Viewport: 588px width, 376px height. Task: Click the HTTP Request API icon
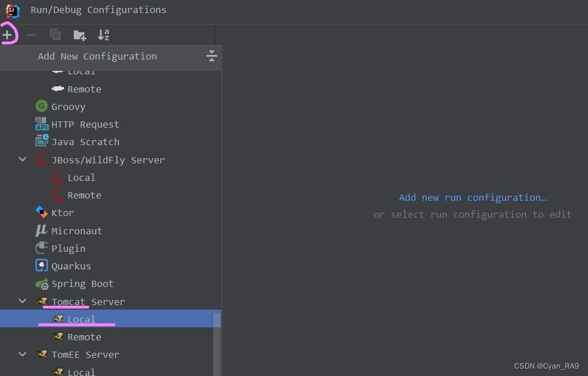pyautogui.click(x=41, y=124)
